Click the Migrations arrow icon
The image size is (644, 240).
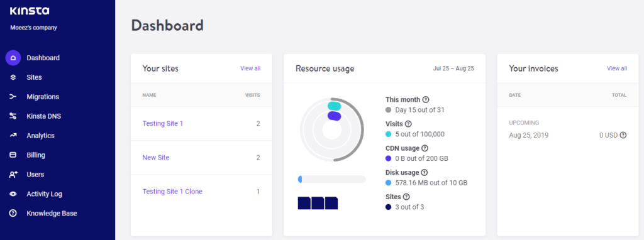pyautogui.click(x=13, y=97)
